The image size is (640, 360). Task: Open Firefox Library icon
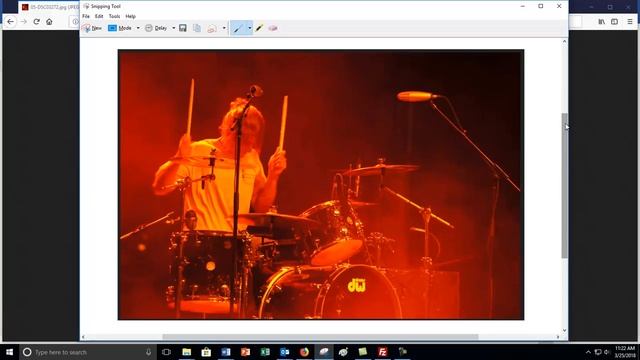[602, 22]
